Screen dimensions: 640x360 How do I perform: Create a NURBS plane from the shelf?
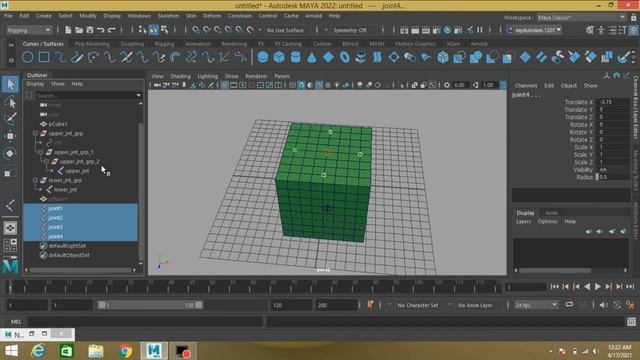coord(328,57)
